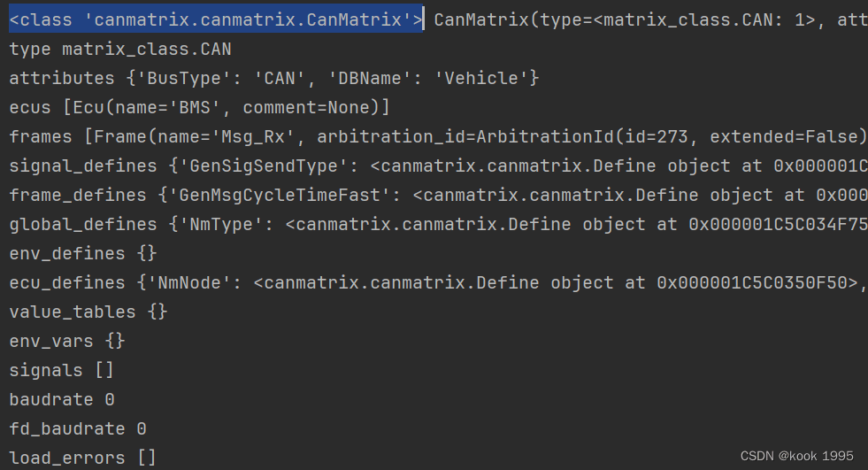Click the ecus line with Ecu name BMS
The height and width of the screenshot is (470, 868).
click(200, 107)
